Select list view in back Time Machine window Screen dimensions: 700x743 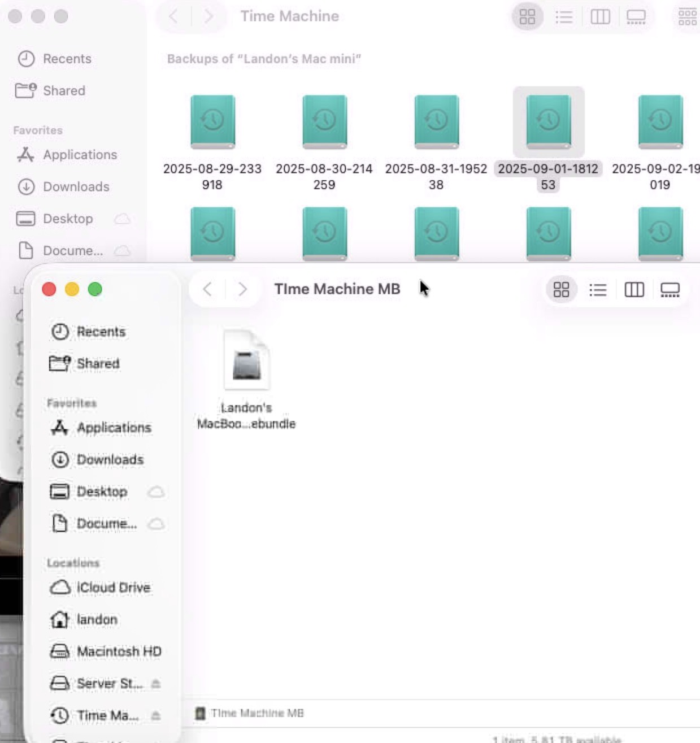tap(564, 17)
